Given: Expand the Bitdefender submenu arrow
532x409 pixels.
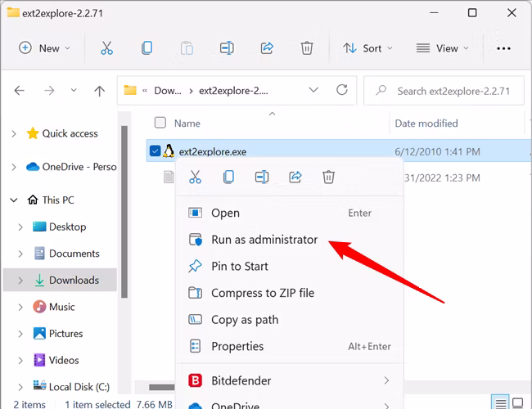Looking at the screenshot, I should point(386,380).
